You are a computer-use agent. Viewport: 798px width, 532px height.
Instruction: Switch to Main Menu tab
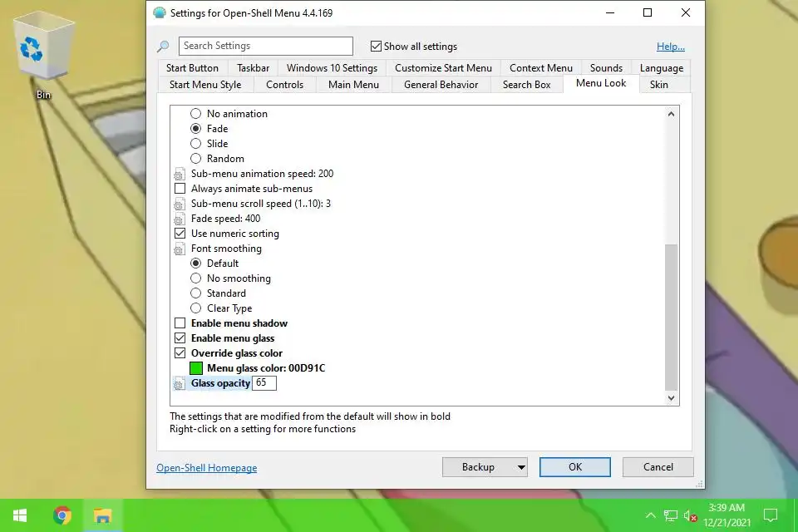[354, 85]
